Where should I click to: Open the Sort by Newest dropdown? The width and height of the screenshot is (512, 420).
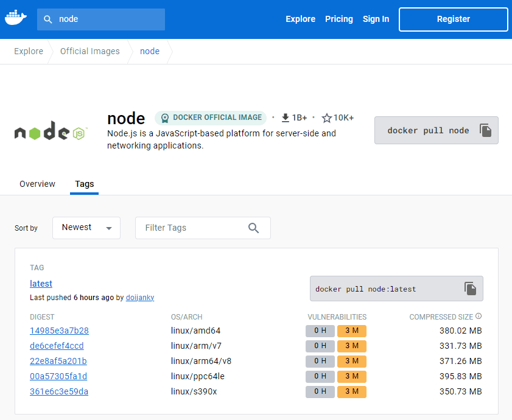click(x=86, y=228)
